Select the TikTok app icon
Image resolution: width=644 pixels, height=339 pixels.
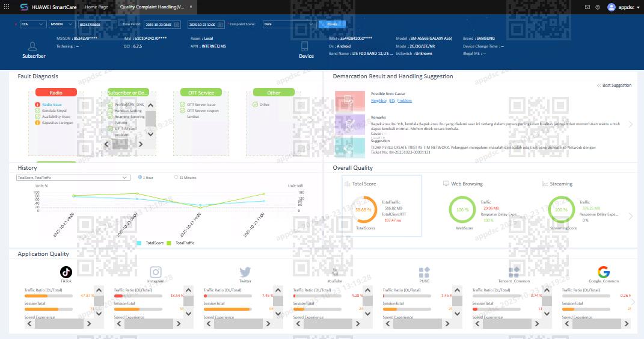pyautogui.click(x=66, y=272)
